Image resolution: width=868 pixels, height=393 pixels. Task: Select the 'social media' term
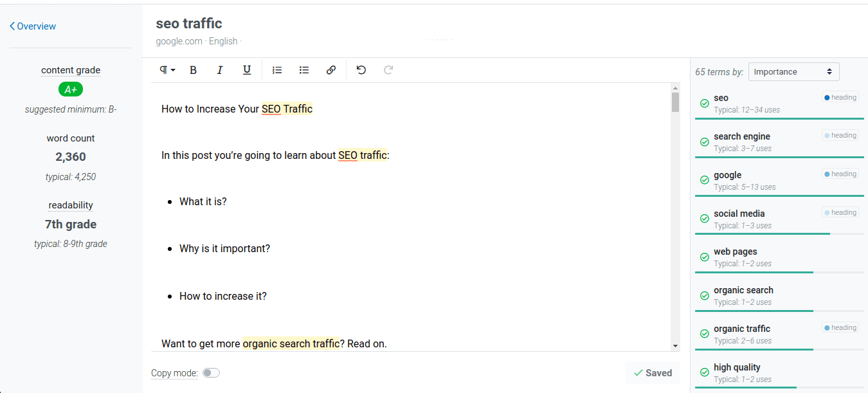pyautogui.click(x=739, y=213)
